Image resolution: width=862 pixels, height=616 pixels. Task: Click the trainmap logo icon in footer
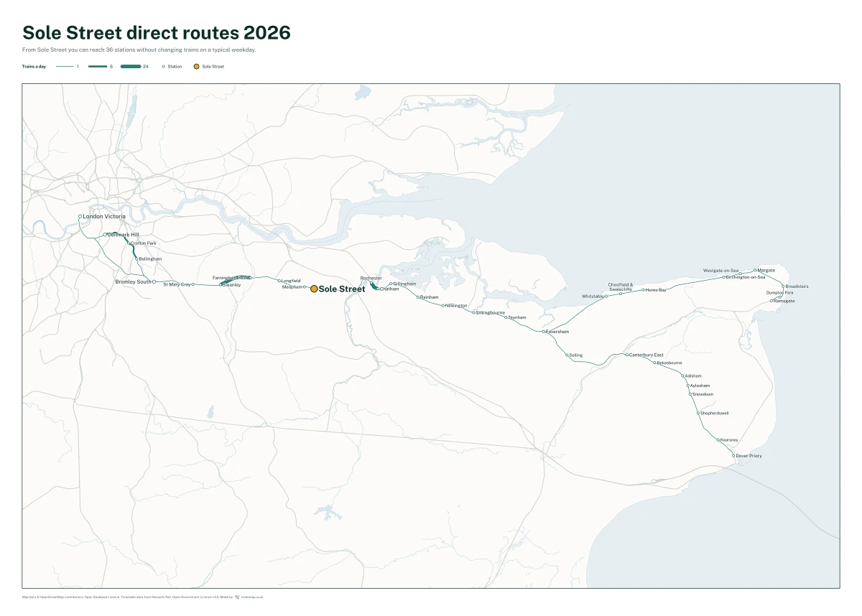pos(236,597)
